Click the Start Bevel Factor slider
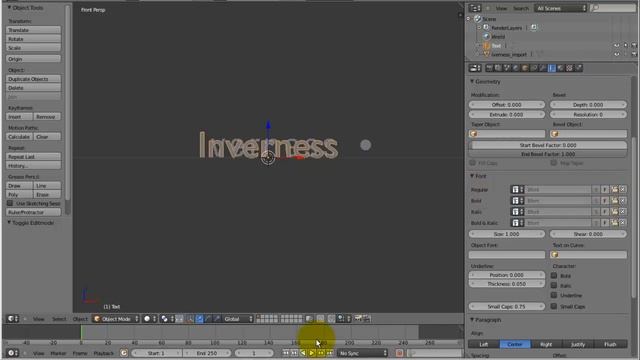Image resolution: width=640 pixels, height=360 pixels. click(548, 145)
